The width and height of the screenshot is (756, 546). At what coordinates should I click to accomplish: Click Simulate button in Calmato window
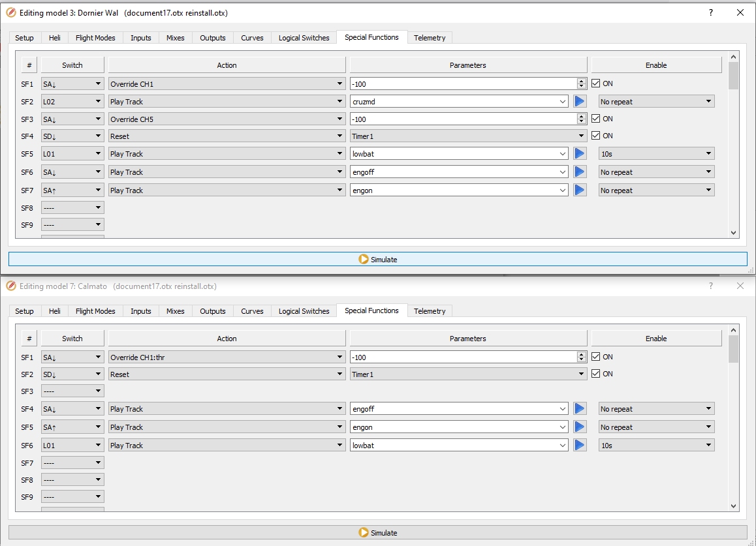click(377, 532)
